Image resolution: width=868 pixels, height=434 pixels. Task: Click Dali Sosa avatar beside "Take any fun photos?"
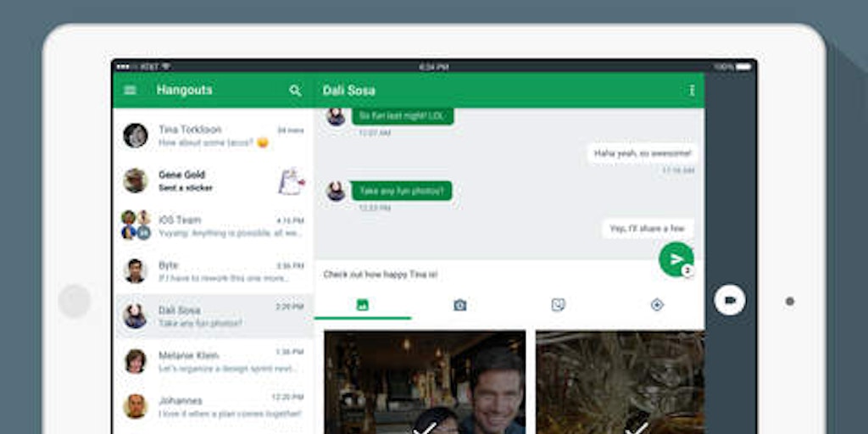click(x=336, y=191)
